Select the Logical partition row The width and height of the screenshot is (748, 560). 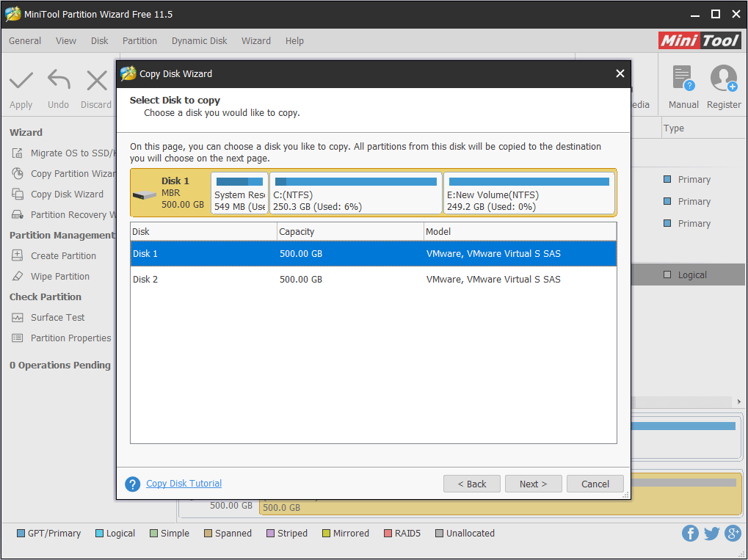pos(687,274)
